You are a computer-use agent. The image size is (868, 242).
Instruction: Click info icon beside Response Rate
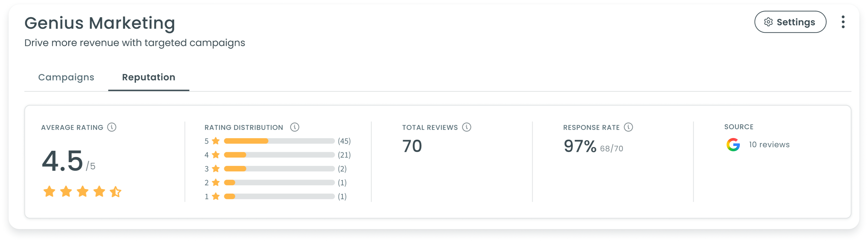pyautogui.click(x=628, y=127)
